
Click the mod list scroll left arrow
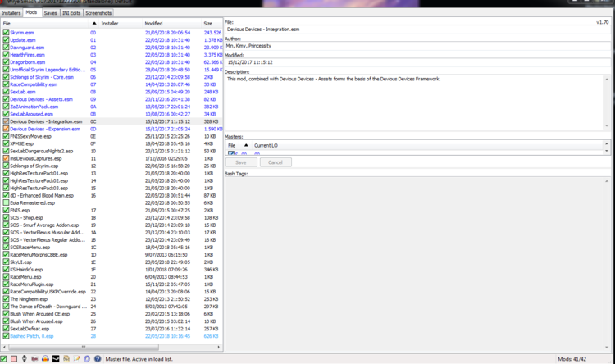tap(4, 347)
